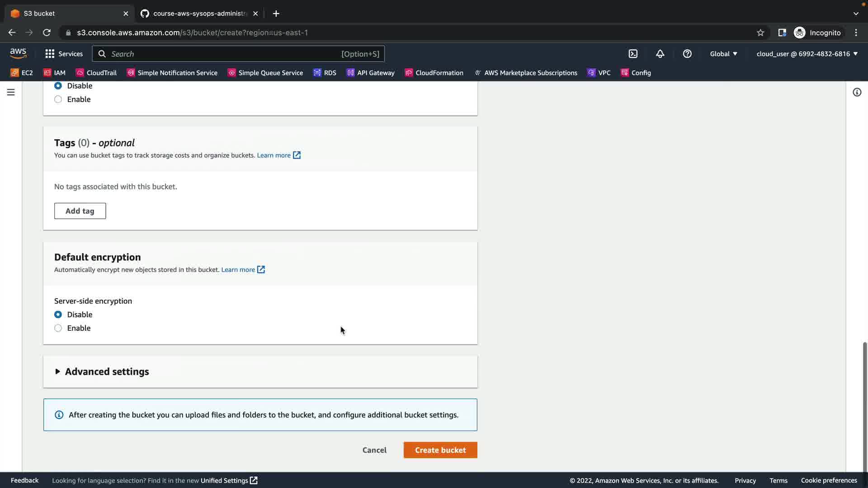Screen dimensions: 868x488
Task: Open the EC2 shortcut in favorites bar
Action: (x=22, y=73)
